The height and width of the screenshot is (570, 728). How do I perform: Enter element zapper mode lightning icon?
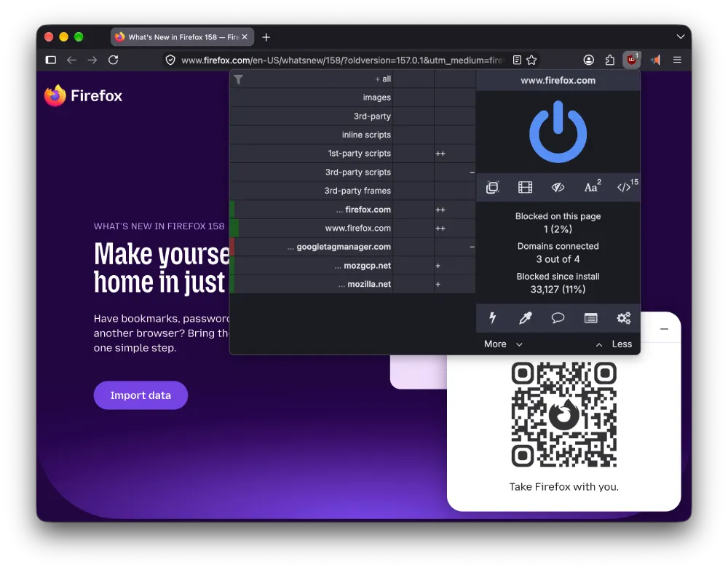click(x=492, y=318)
